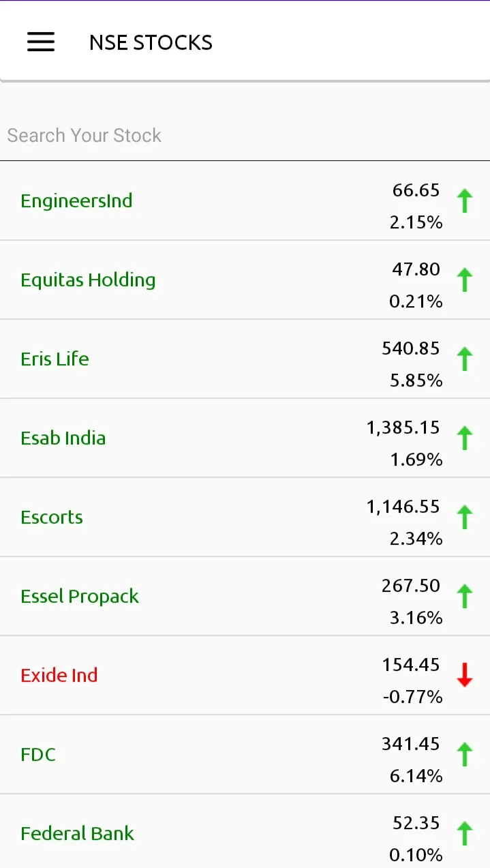
Task: Open the EngineersInd stock name link
Action: (76, 201)
